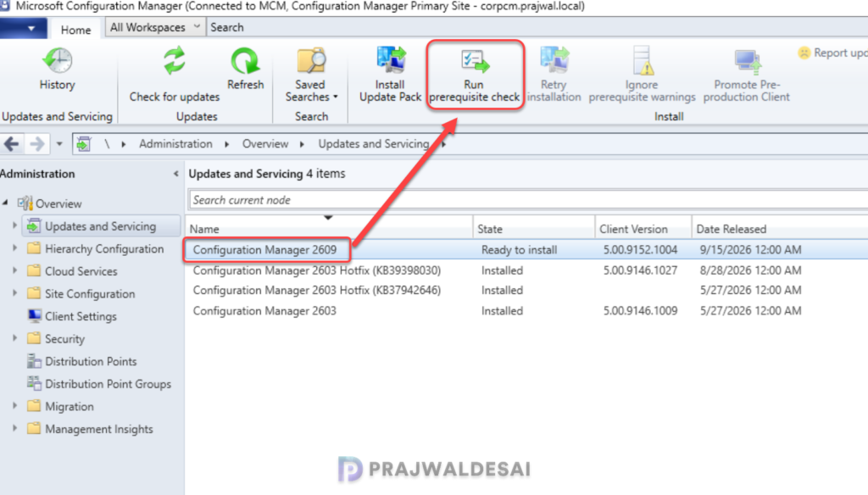The height and width of the screenshot is (495, 868).
Task: Collapse the Overview tree node
Action: [x=5, y=203]
